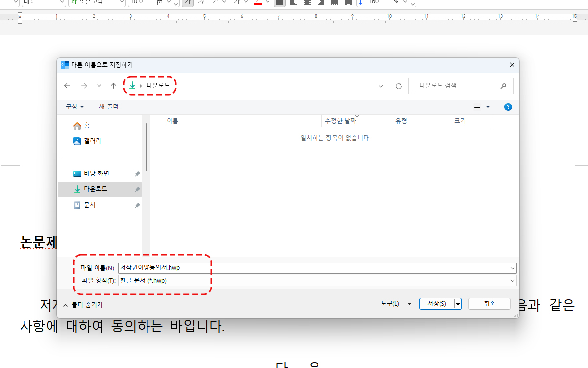Viewport: 588px width, 368px height.
Task: Create a folder with 새 폴더
Action: (x=109, y=106)
